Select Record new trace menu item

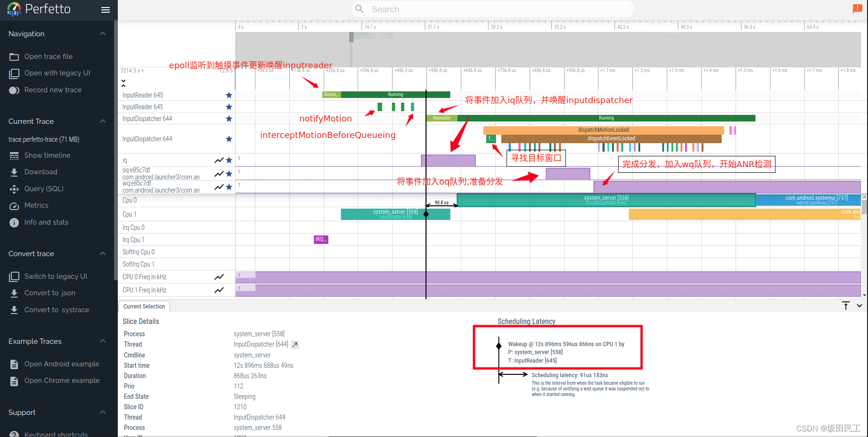[53, 90]
